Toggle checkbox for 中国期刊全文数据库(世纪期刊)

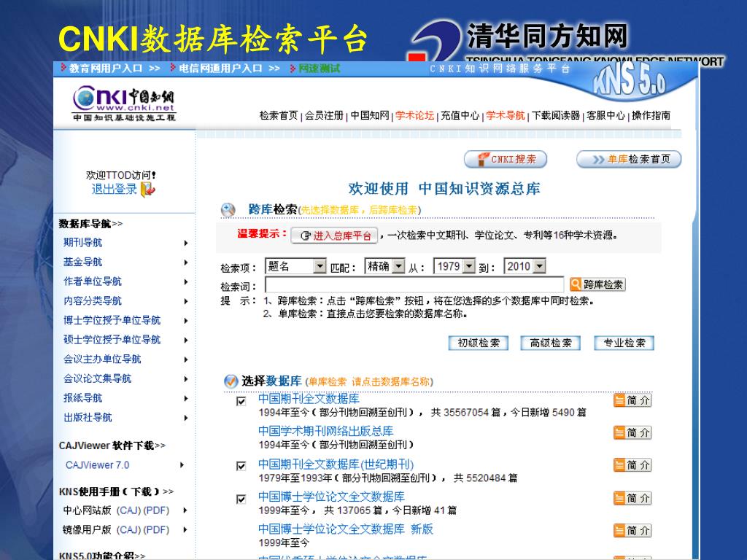[241, 466]
